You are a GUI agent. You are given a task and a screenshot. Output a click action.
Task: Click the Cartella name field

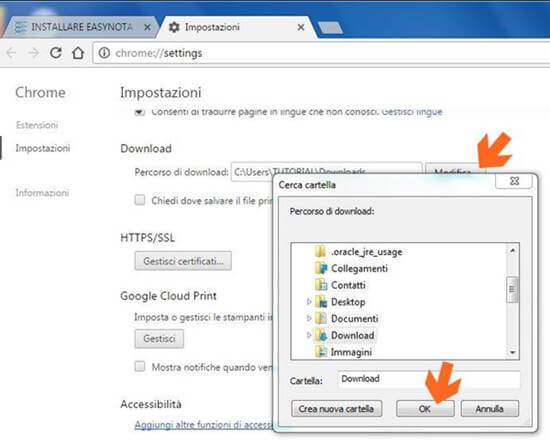click(x=429, y=379)
